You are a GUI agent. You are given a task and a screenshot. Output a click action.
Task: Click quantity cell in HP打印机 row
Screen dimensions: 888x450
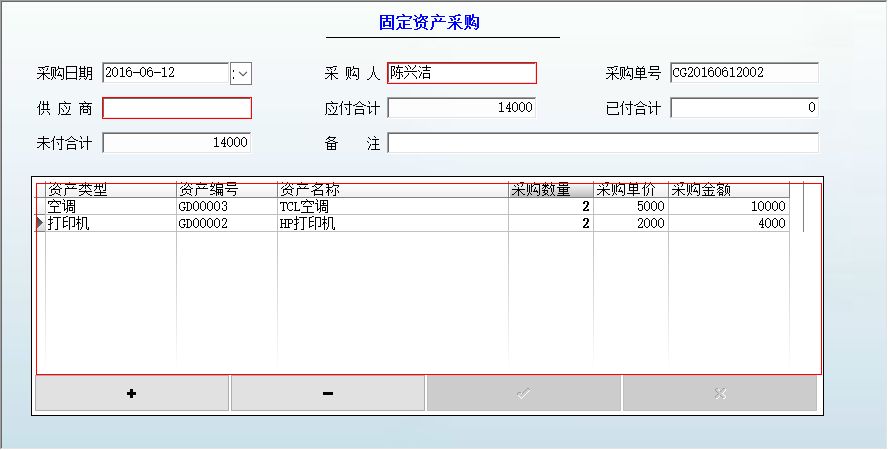click(x=550, y=223)
